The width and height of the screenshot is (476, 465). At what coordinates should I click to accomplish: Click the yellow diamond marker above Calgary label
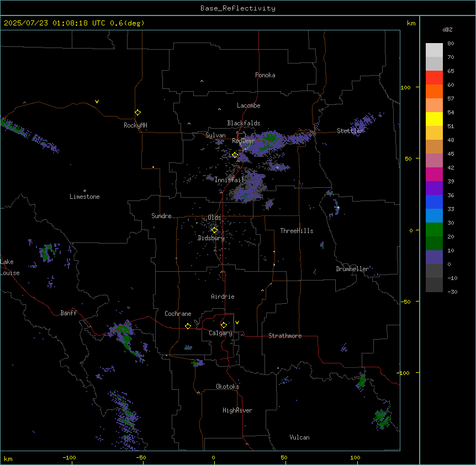point(224,325)
